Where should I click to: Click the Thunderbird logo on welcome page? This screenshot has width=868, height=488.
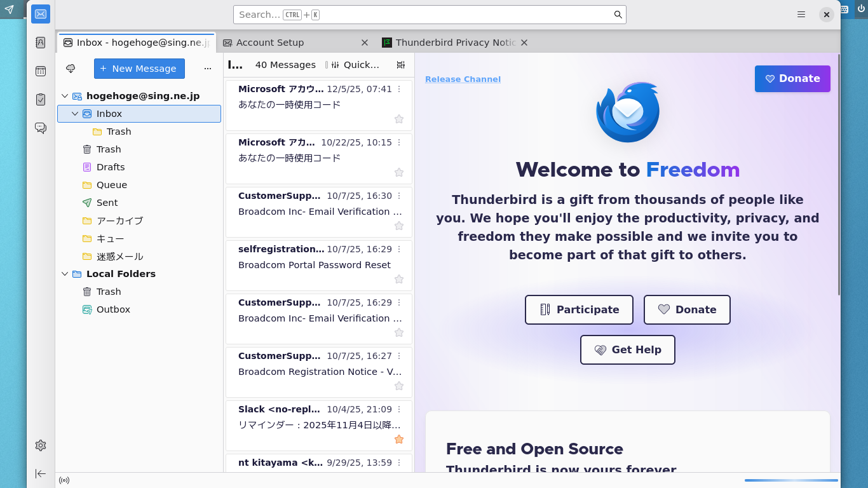pos(627,112)
